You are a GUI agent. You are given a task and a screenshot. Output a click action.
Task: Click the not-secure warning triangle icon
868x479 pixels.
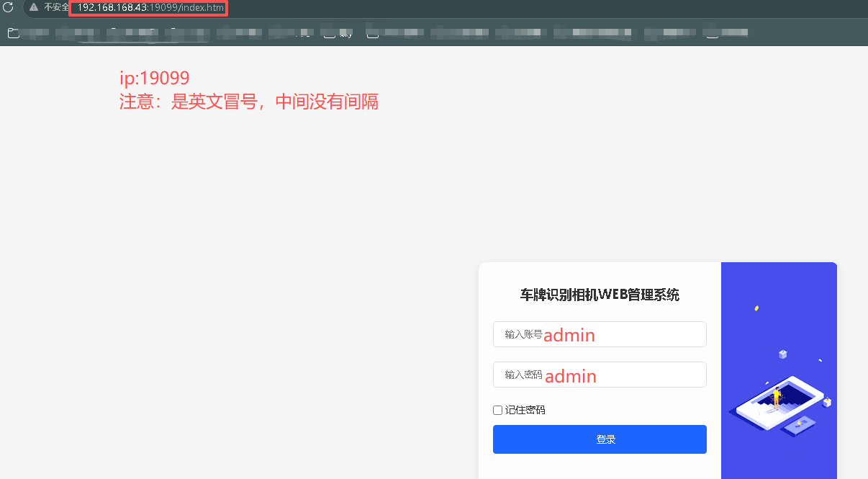[34, 7]
